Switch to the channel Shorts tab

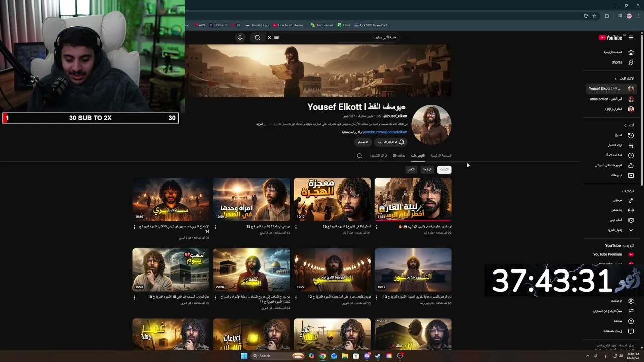click(x=399, y=156)
